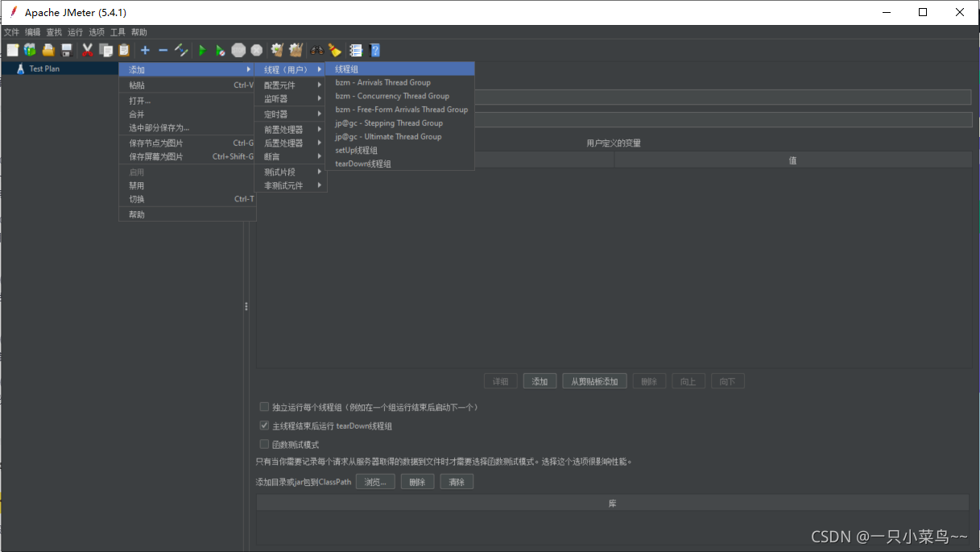Click the Collapse All minus icon

[163, 50]
